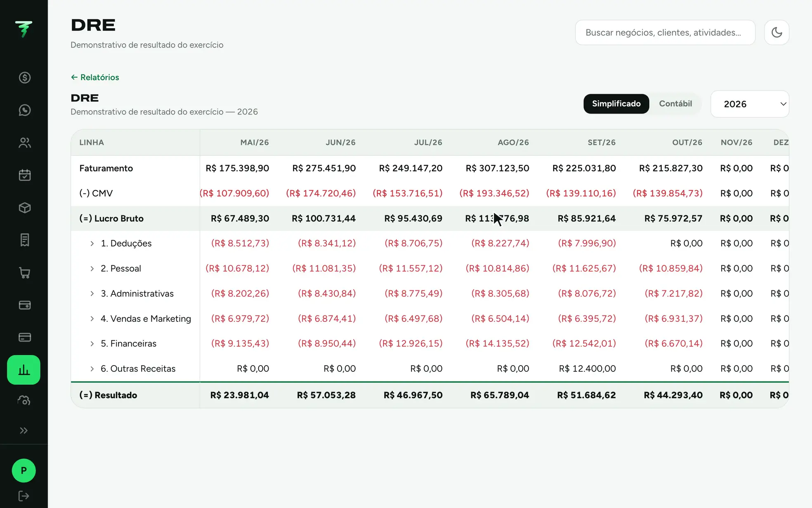812x508 pixels.
Task: Open the calendar check sidebar icon
Action: [24, 175]
